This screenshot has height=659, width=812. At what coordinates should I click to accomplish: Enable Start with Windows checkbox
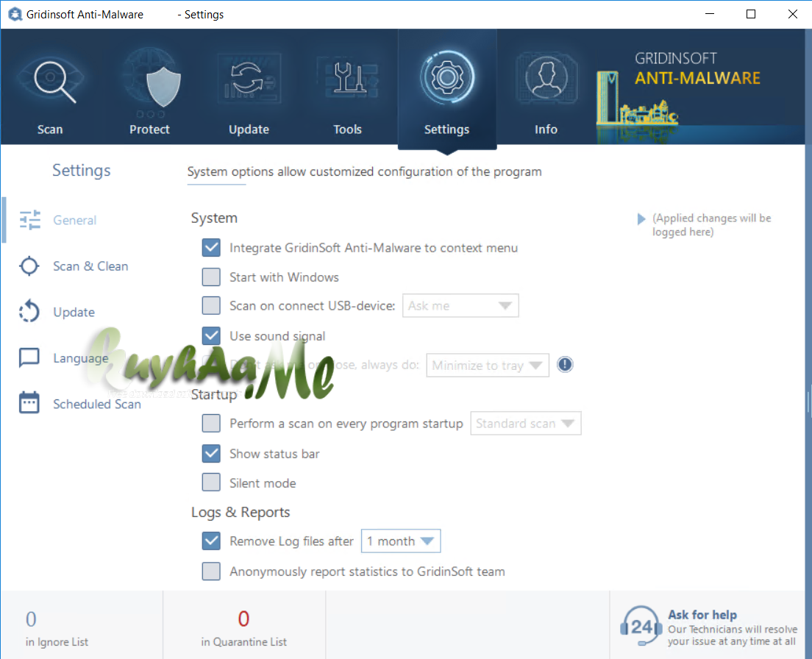(211, 277)
